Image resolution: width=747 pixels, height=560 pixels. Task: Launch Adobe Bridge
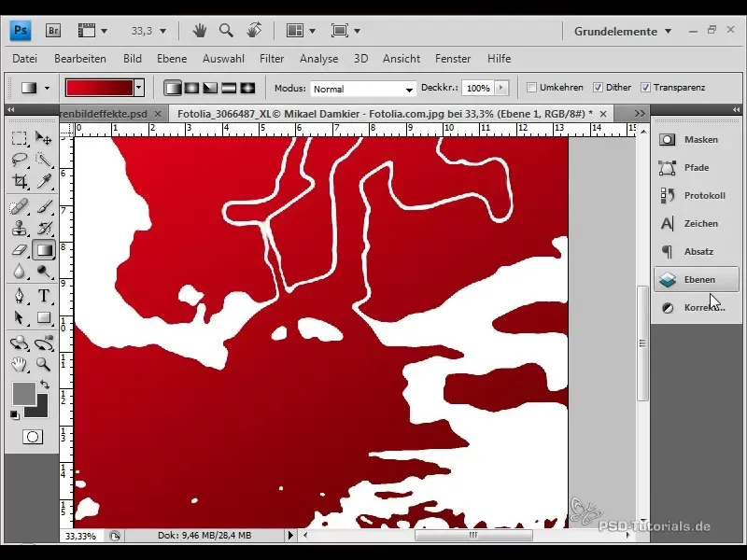click(x=53, y=31)
